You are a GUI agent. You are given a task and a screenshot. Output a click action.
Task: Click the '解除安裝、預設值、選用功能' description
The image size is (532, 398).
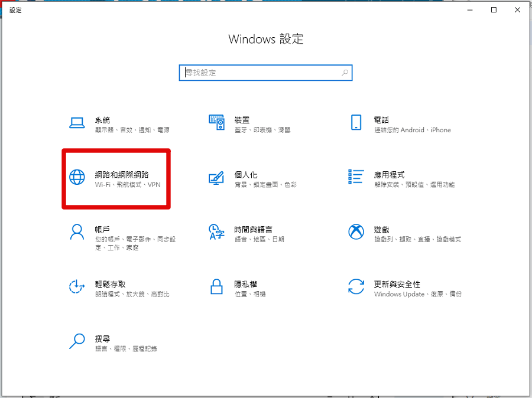414,184
